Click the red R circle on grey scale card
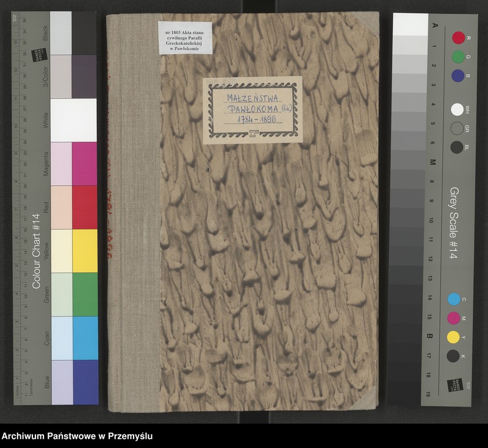The height and width of the screenshot is (448, 488). point(457,38)
